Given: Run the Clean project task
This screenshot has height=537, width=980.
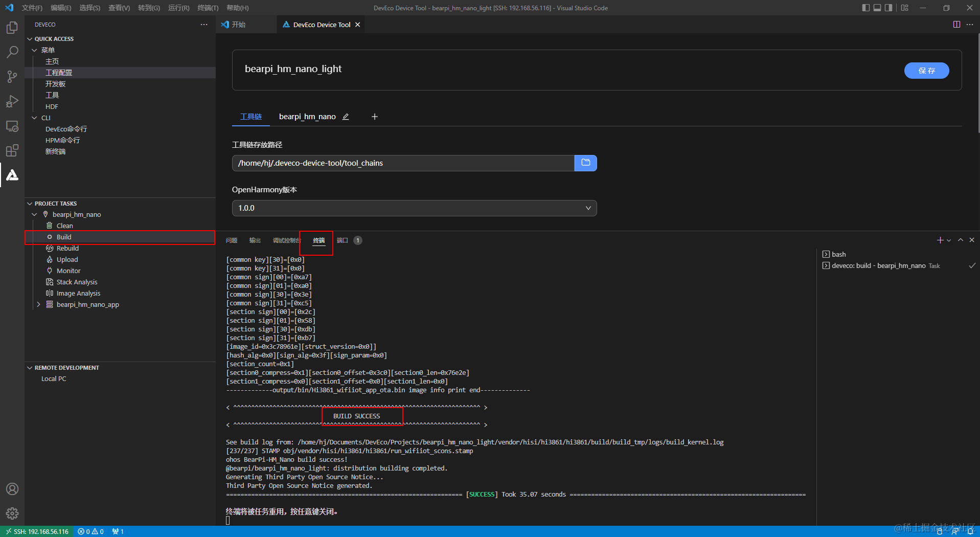Looking at the screenshot, I should pyautogui.click(x=120, y=226).
